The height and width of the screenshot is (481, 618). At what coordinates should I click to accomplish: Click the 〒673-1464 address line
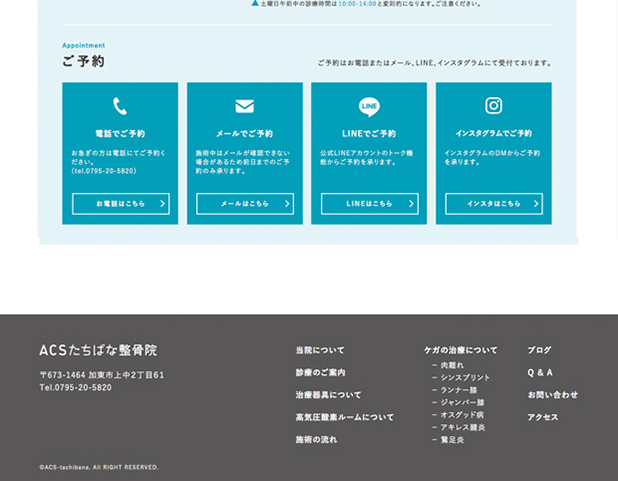point(102,375)
